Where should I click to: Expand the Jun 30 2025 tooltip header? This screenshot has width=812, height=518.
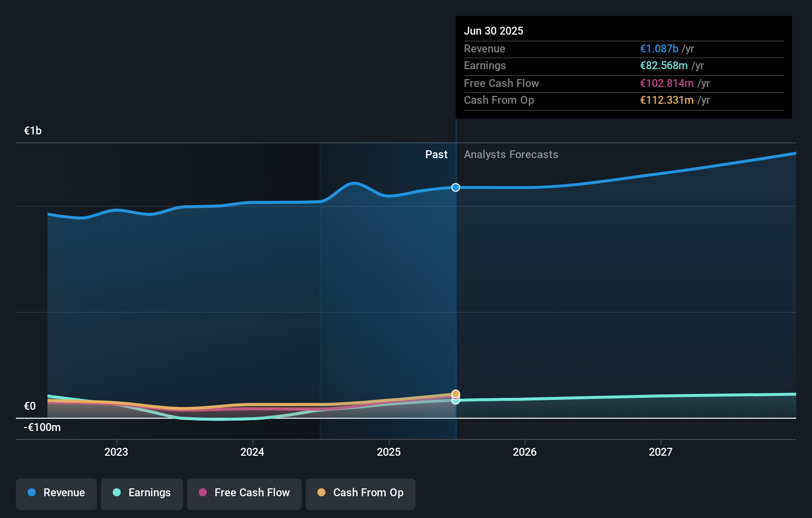(494, 31)
